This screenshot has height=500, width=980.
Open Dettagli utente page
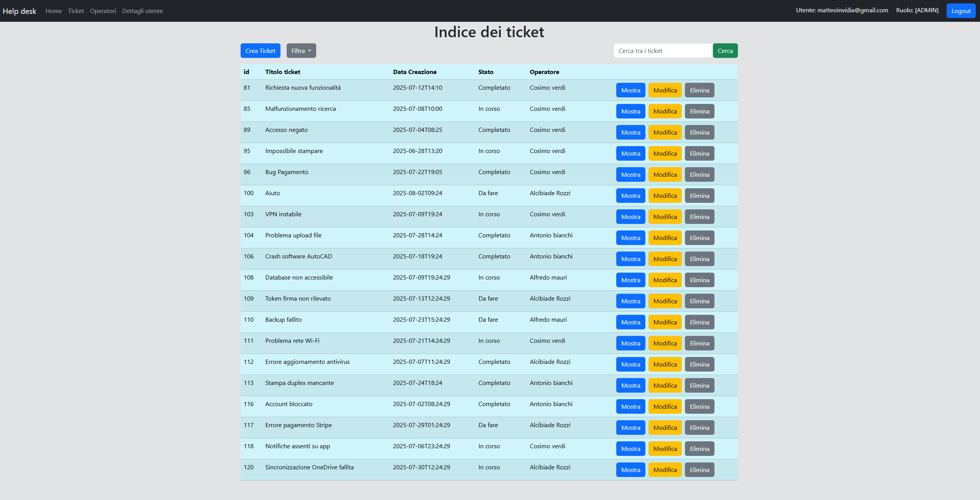pyautogui.click(x=142, y=11)
